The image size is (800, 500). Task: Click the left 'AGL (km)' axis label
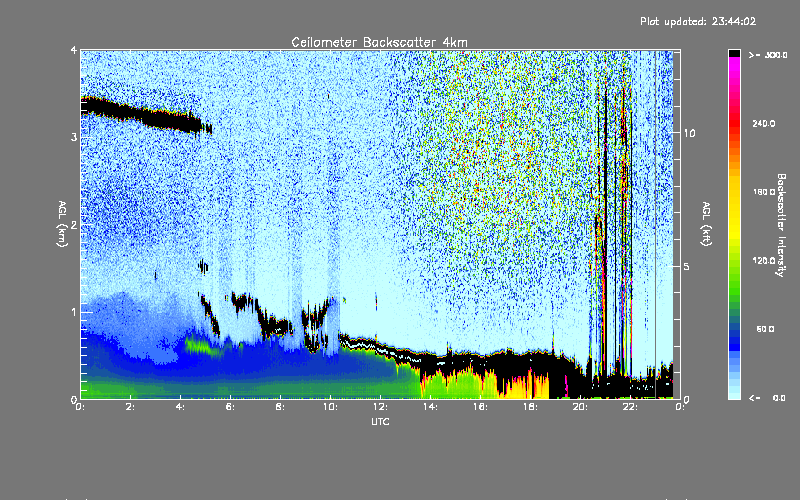point(62,224)
